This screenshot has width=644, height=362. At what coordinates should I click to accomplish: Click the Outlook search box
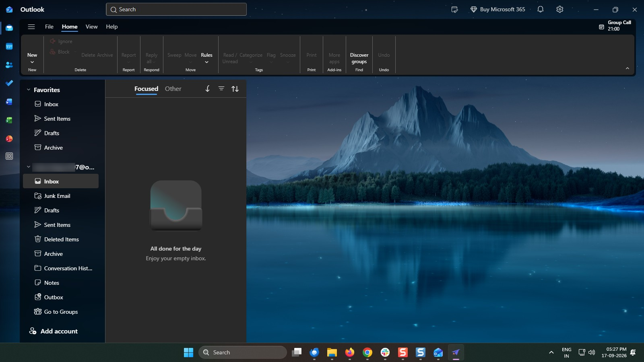tap(176, 9)
